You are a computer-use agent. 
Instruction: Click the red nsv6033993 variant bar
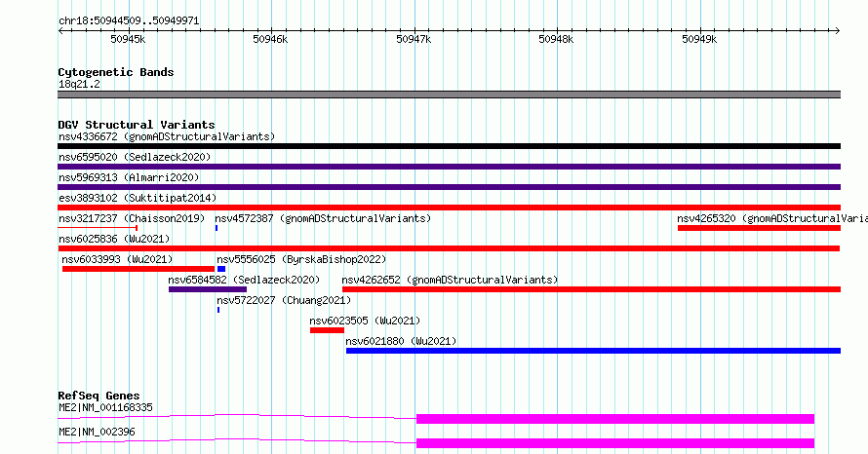pyautogui.click(x=138, y=269)
